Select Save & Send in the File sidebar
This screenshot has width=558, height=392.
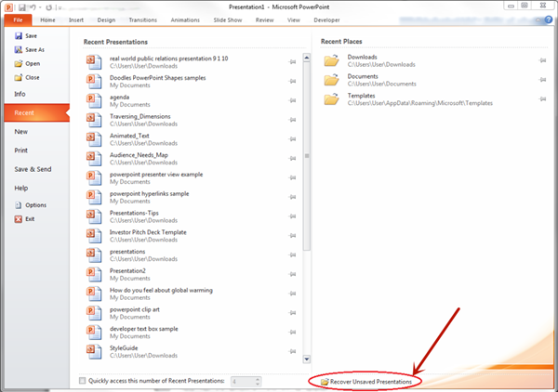33,169
